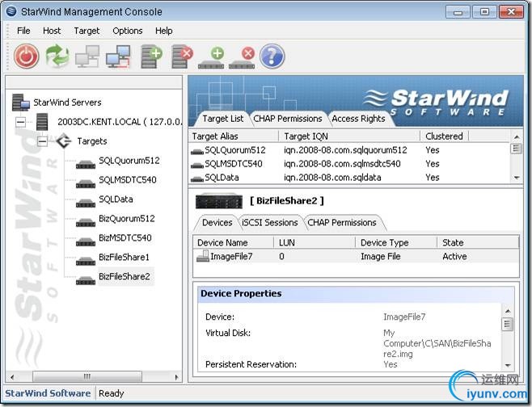
Task: Click the ImageFile7 device name cell
Action: [231, 256]
